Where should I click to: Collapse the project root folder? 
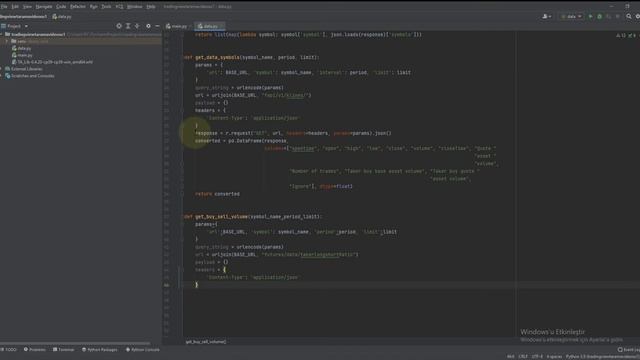point(2,34)
